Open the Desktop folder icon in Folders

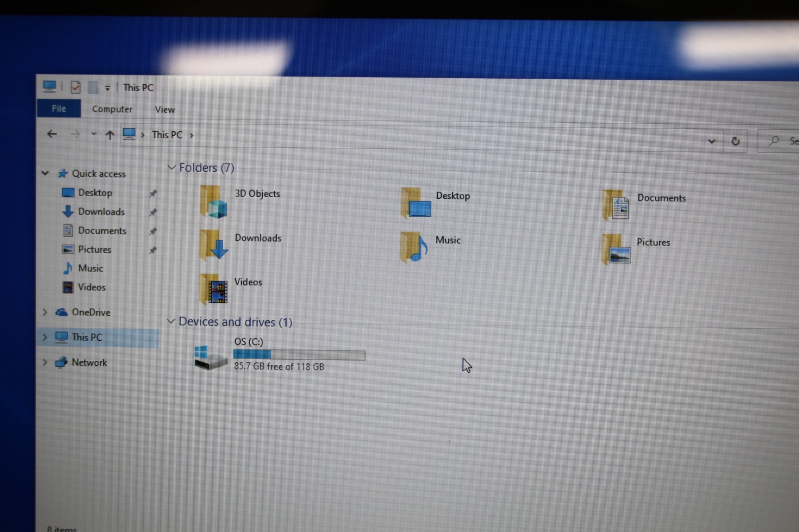coord(415,203)
